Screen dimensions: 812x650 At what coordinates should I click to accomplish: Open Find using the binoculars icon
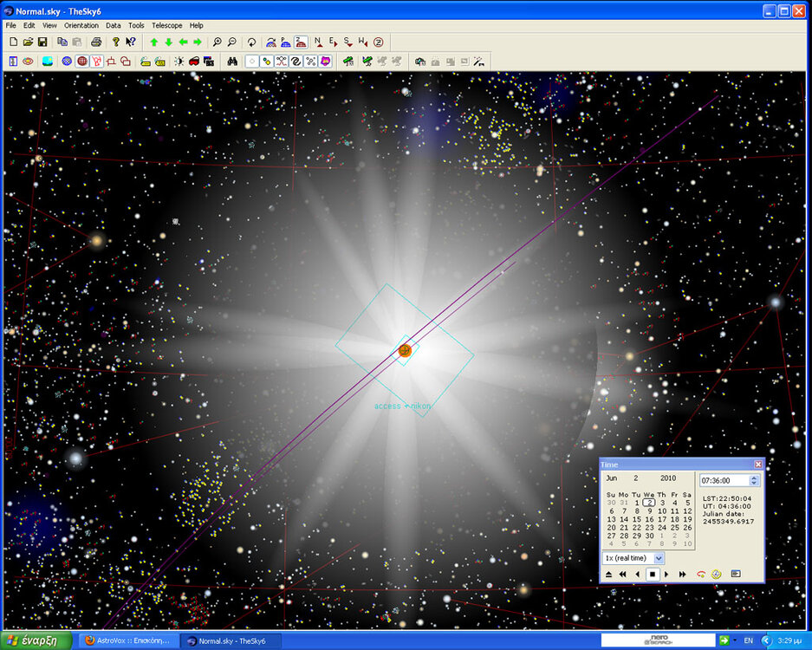232,61
